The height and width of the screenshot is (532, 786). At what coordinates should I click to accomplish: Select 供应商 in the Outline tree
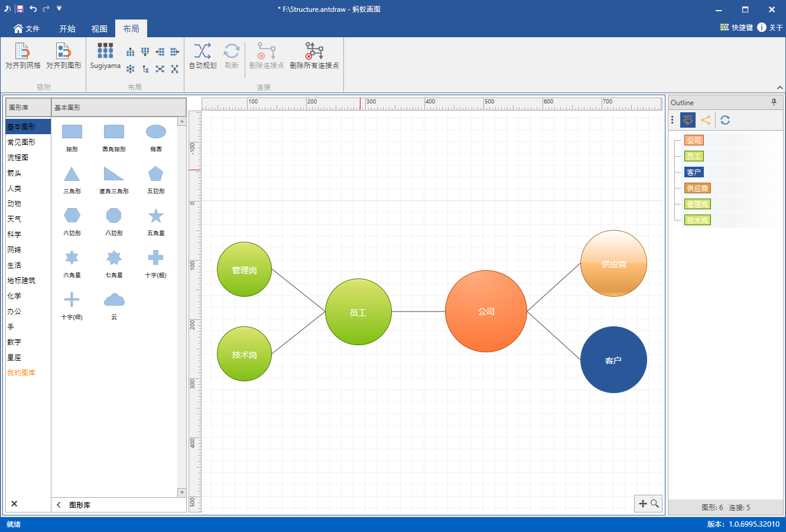pyautogui.click(x=697, y=188)
